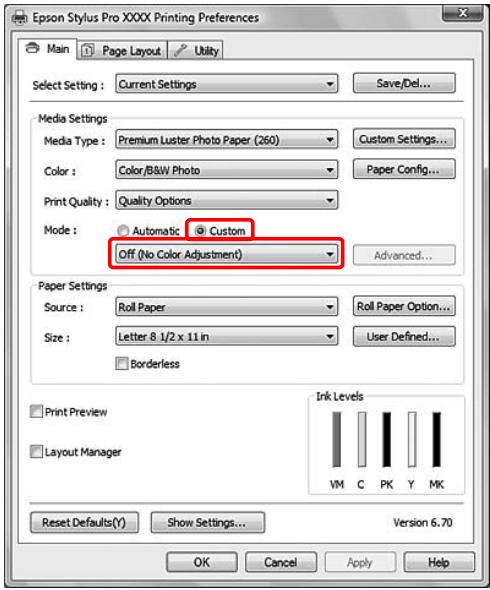Image resolution: width=490 pixels, height=590 pixels.
Task: Click the 'Media Type :' label
Action: (75, 141)
